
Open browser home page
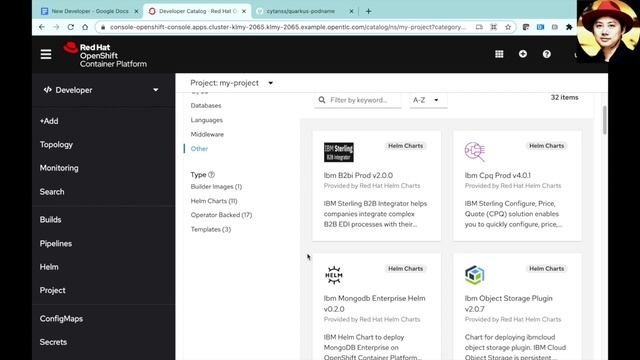click(85, 27)
